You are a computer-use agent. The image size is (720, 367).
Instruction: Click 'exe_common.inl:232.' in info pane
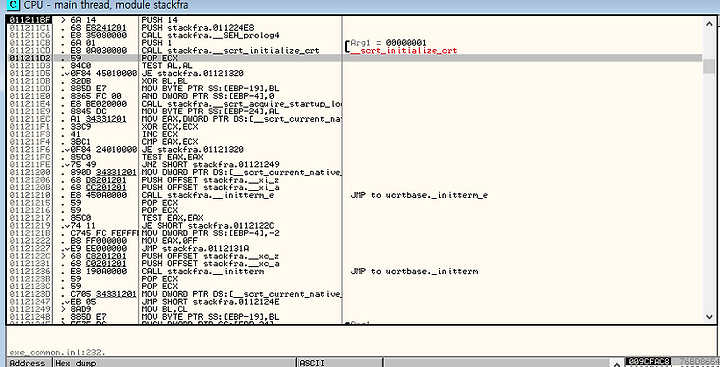[57, 352]
